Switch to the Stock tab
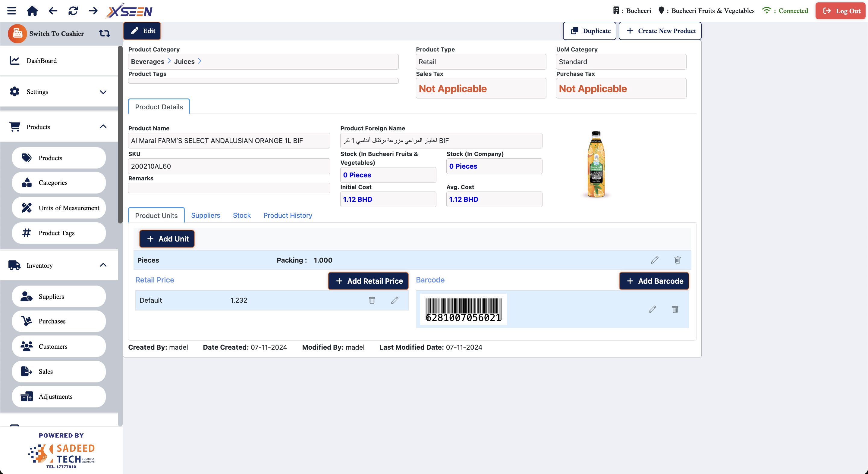 242,215
